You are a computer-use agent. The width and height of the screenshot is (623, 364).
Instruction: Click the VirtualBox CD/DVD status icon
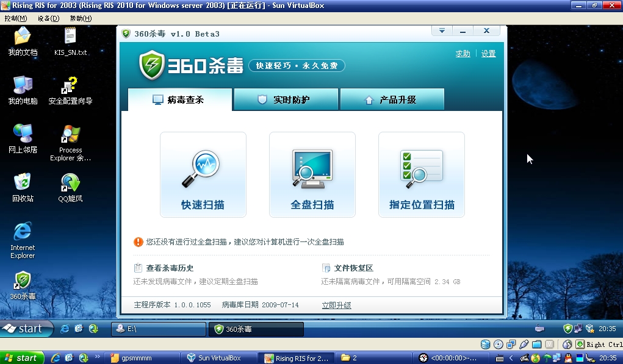(499, 344)
